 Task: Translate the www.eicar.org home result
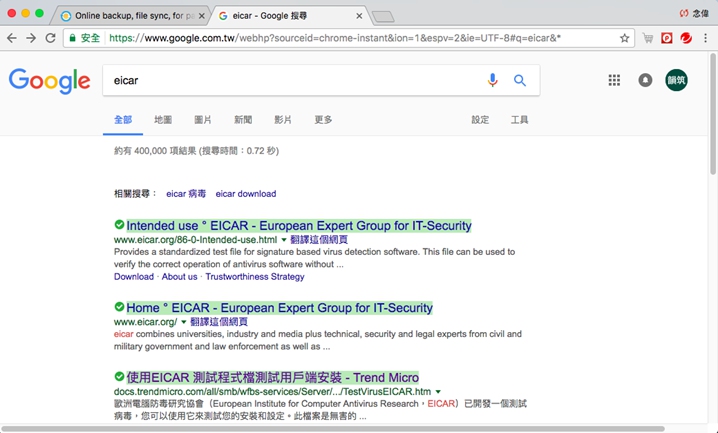(x=219, y=322)
